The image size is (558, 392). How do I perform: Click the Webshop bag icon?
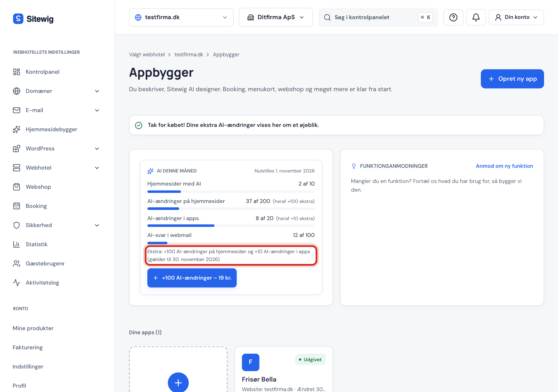[17, 187]
